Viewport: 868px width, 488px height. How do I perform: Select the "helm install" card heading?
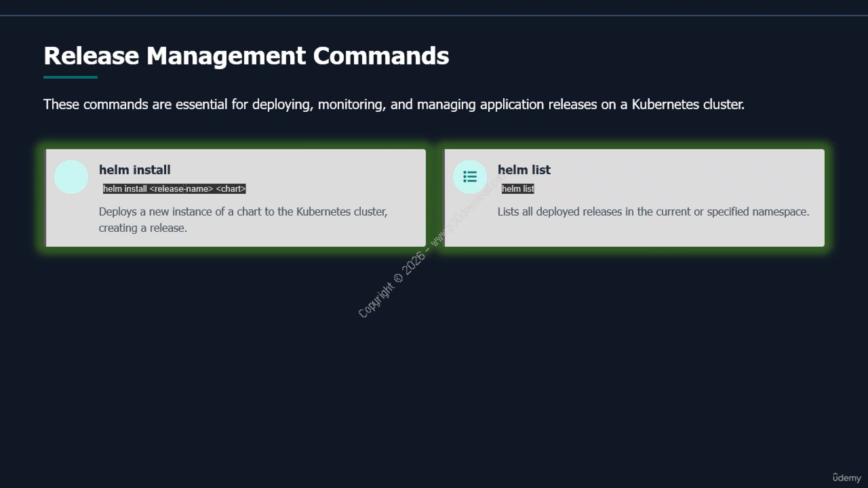click(134, 169)
